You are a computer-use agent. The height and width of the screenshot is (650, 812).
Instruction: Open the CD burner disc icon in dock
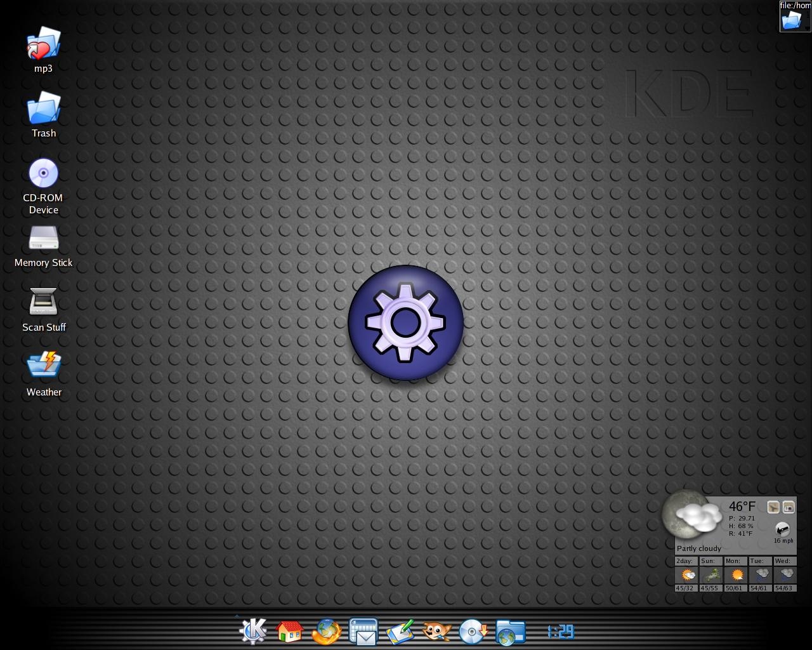(473, 632)
